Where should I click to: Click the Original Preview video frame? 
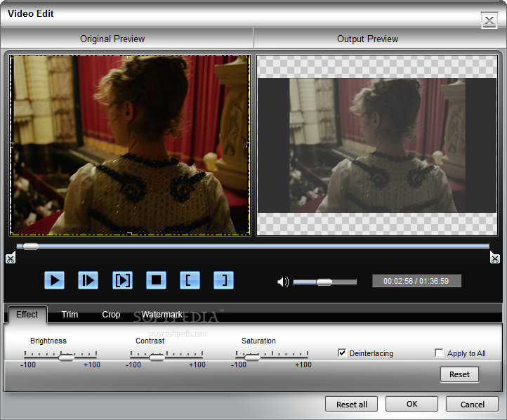[x=130, y=145]
